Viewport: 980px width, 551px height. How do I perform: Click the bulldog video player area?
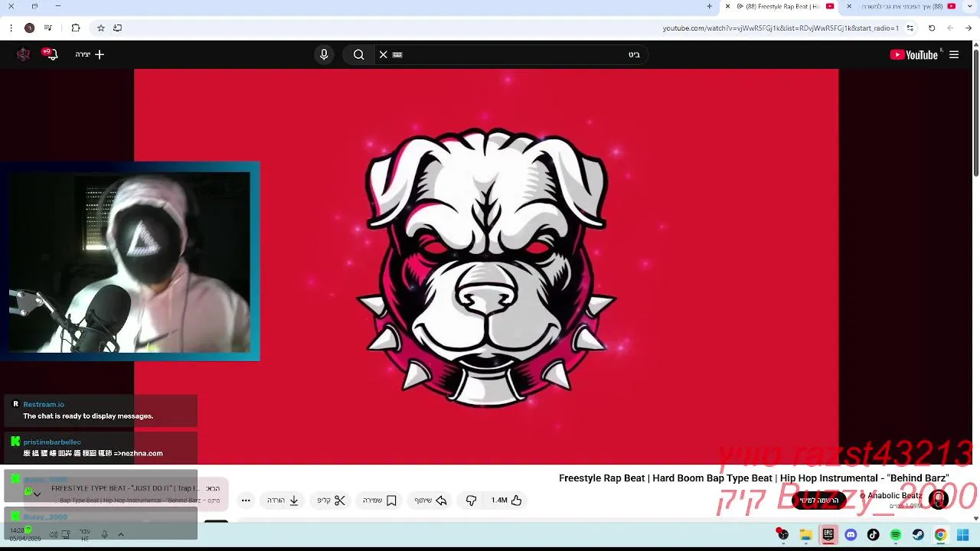click(x=486, y=266)
